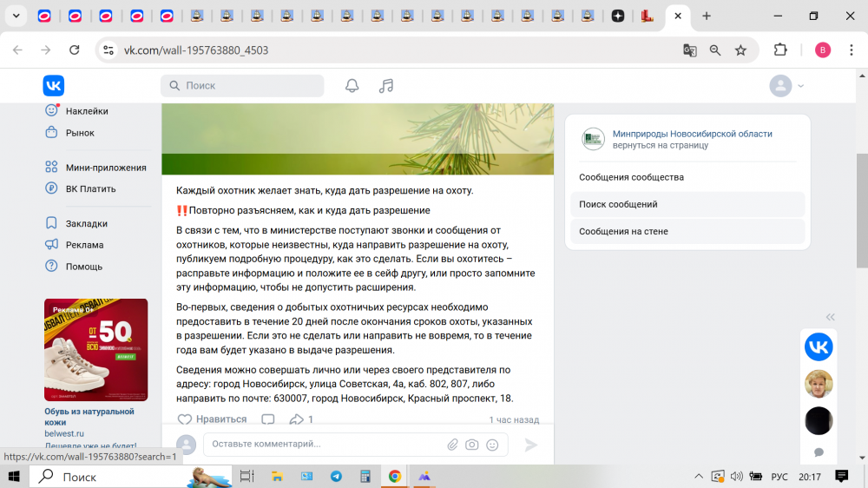Open VK notifications bell
The height and width of the screenshot is (488, 868).
coord(352,85)
